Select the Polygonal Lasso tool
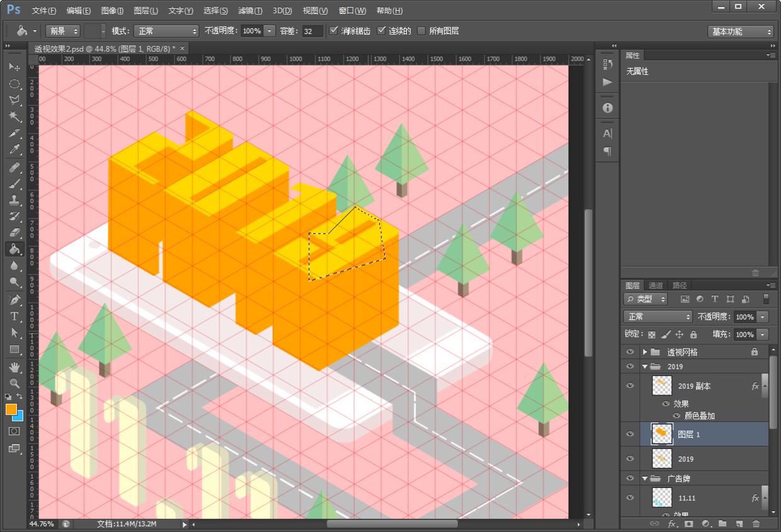Viewport: 781px width, 532px height. click(x=14, y=100)
